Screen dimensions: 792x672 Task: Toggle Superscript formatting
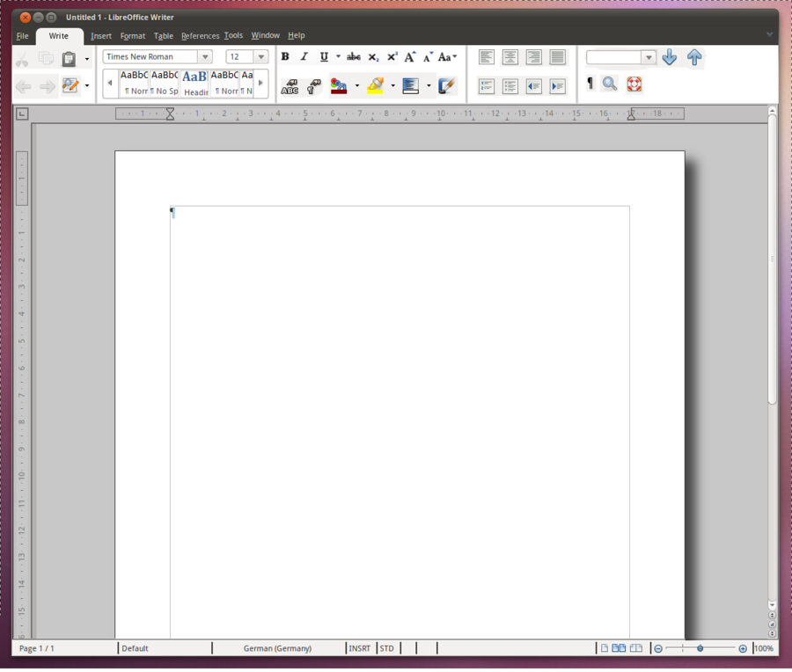(392, 56)
